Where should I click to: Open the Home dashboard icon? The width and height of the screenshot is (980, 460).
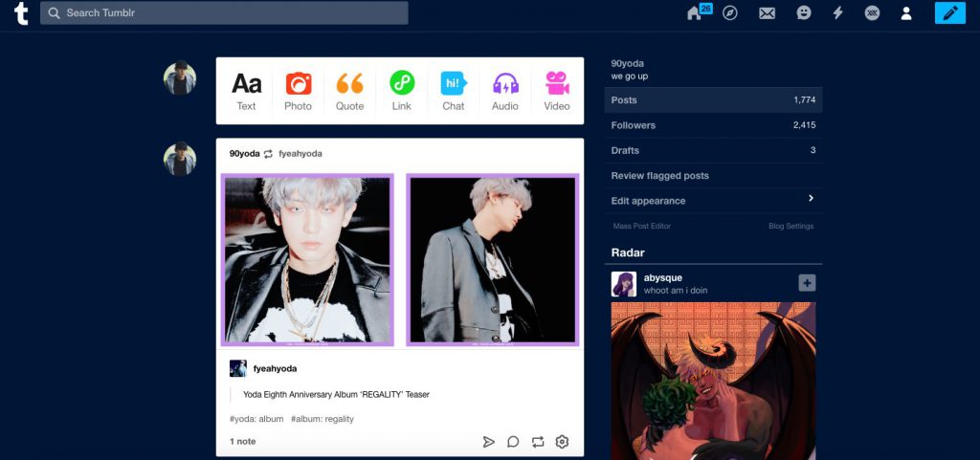pos(695,13)
